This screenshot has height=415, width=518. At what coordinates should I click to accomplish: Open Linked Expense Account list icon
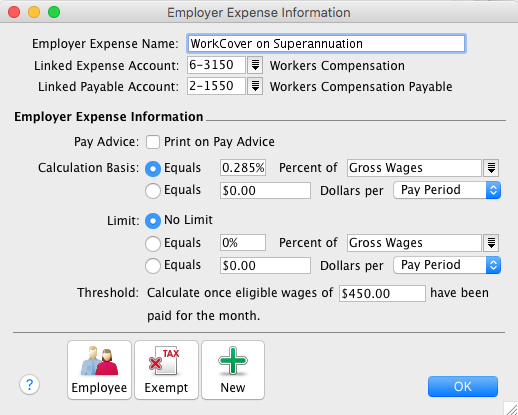[x=255, y=65]
